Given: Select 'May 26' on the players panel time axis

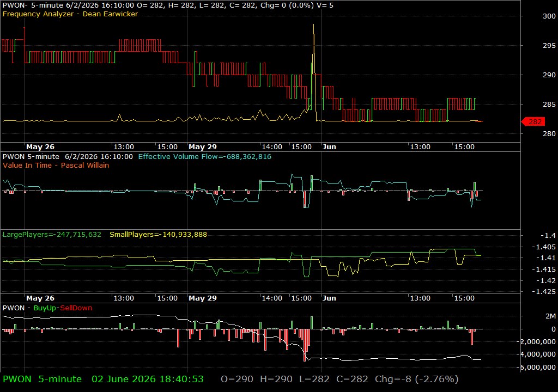Looking at the screenshot, I should coord(40,298).
